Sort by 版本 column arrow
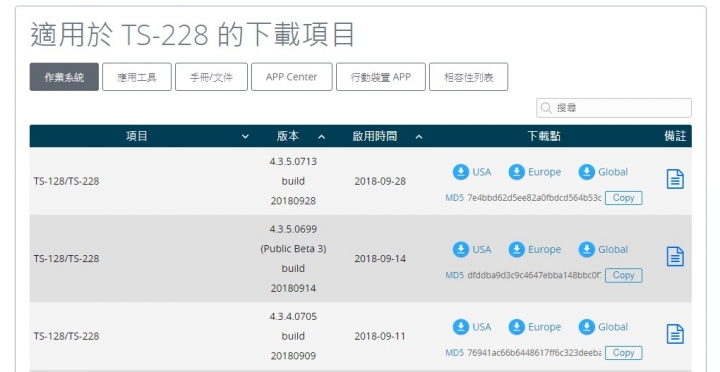Screen dimensions: 720x372 click(321, 136)
